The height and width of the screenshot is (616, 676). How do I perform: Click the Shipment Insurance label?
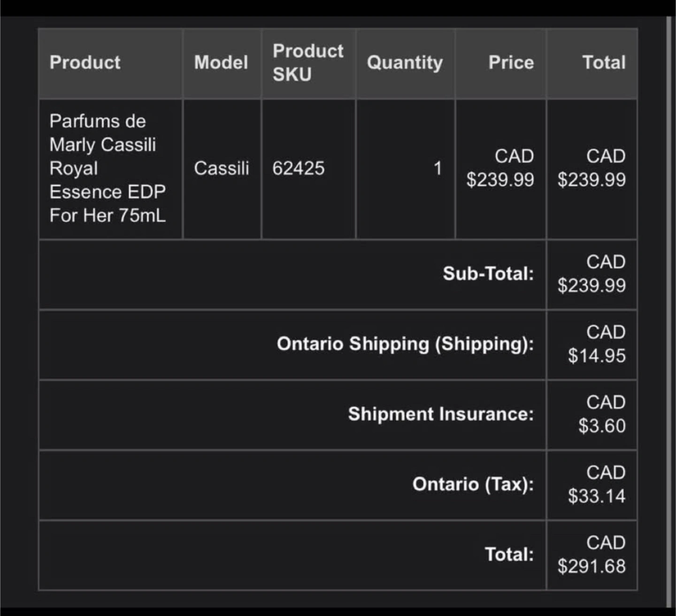[x=441, y=414]
